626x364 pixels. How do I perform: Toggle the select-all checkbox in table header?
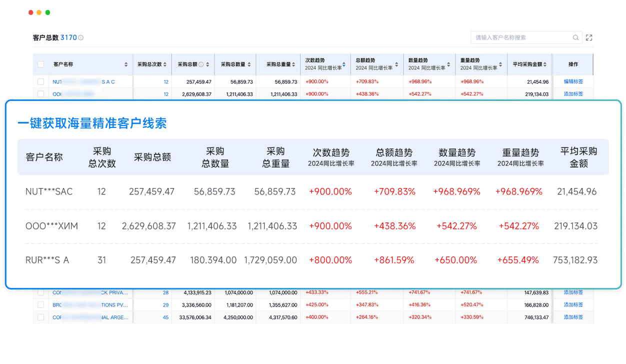pos(40,64)
